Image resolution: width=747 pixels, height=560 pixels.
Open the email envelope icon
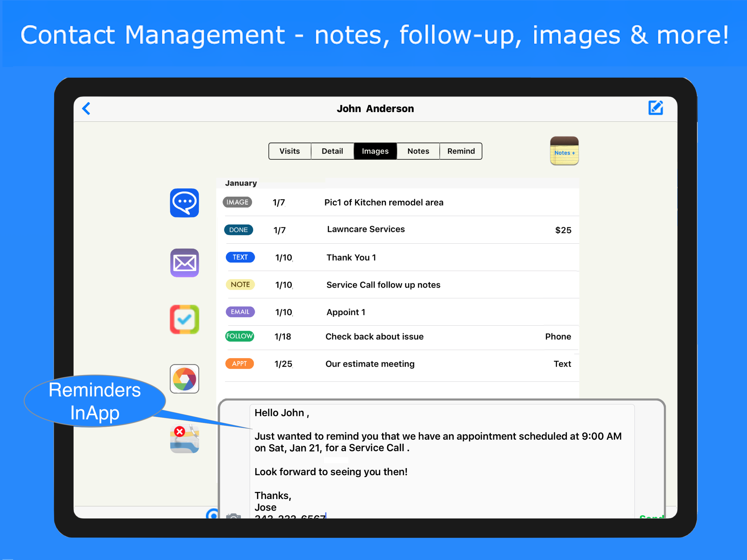pyautogui.click(x=184, y=263)
